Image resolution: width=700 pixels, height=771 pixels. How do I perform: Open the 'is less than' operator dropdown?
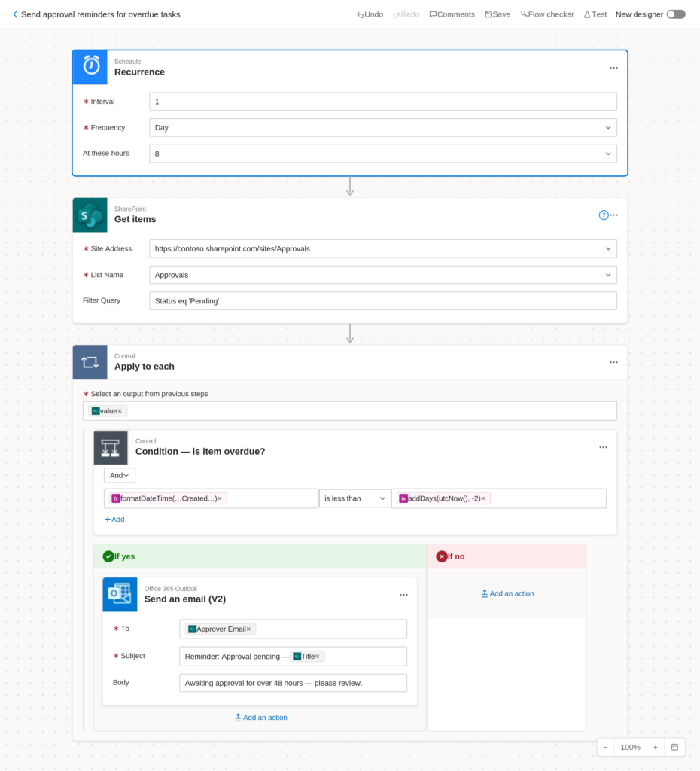[355, 498]
